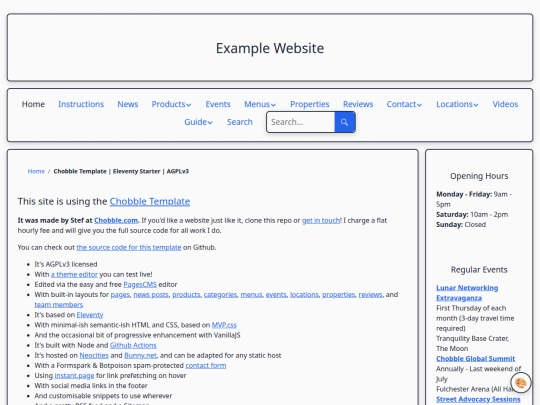Screen dimensions: 540x405
Task: Follow the get in touch link
Action: tap(321, 220)
